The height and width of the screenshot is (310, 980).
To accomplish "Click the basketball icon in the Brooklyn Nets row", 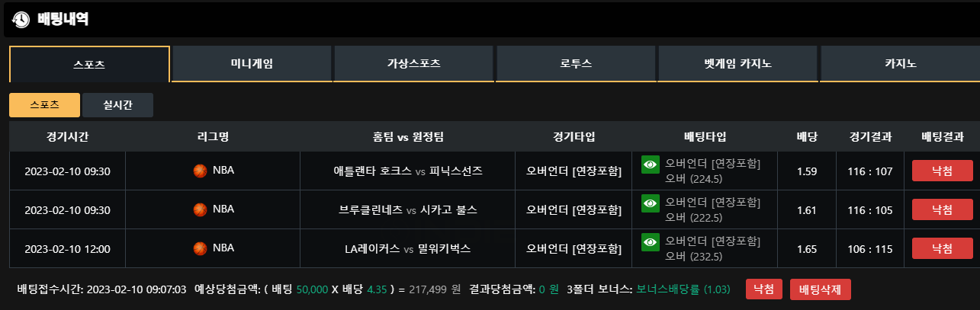I will coord(201,209).
